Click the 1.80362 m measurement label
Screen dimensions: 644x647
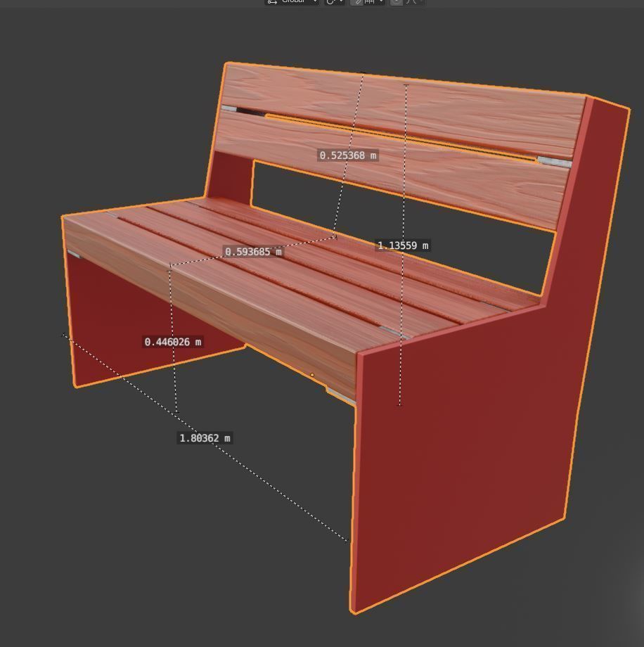(205, 438)
